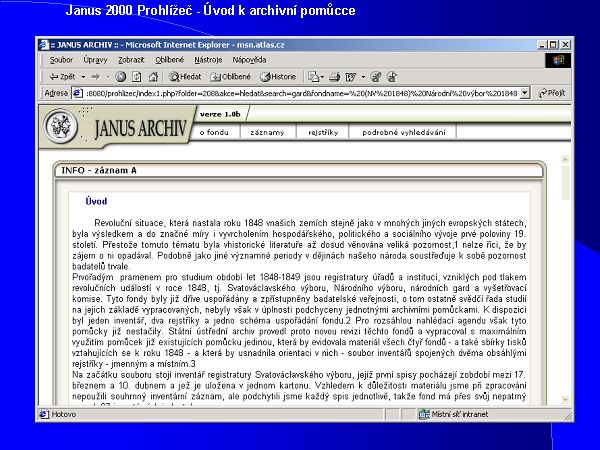Click the 'Úvod' heading

pyautogui.click(x=96, y=201)
